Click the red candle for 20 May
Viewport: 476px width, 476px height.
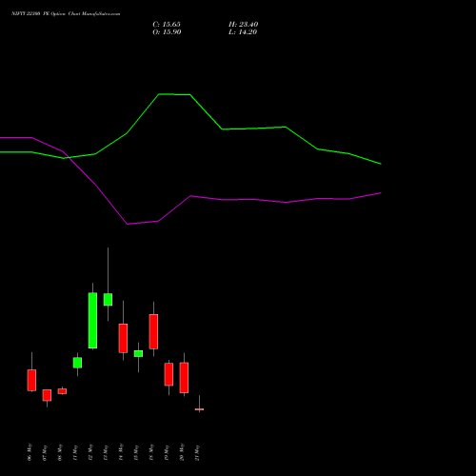tap(184, 378)
